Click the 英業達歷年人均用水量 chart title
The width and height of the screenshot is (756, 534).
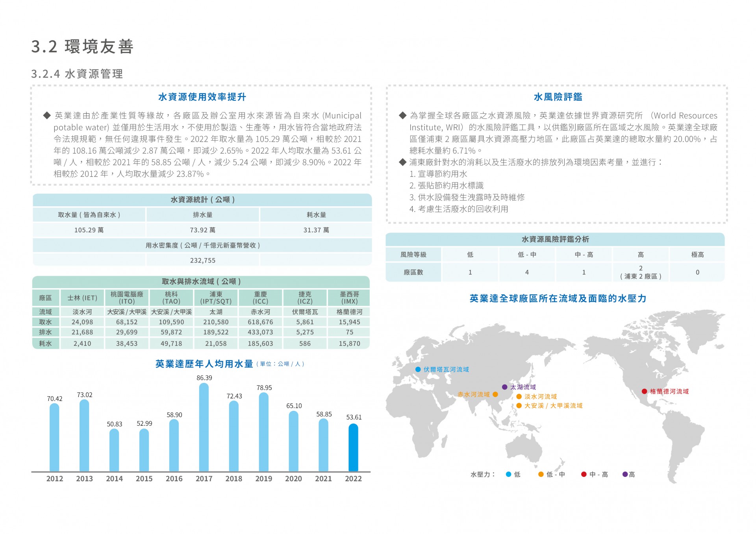(204, 364)
